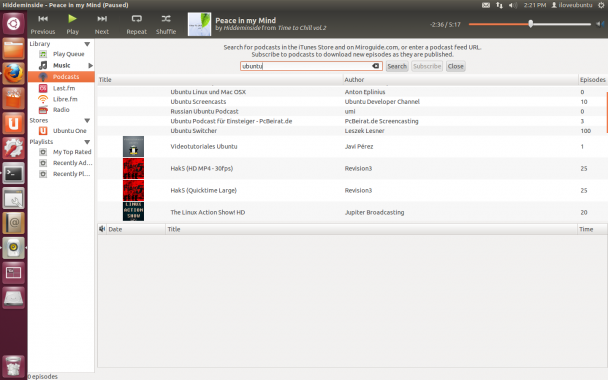Toggle Repeat mode
The height and width of the screenshot is (380, 608).
[x=136, y=24]
